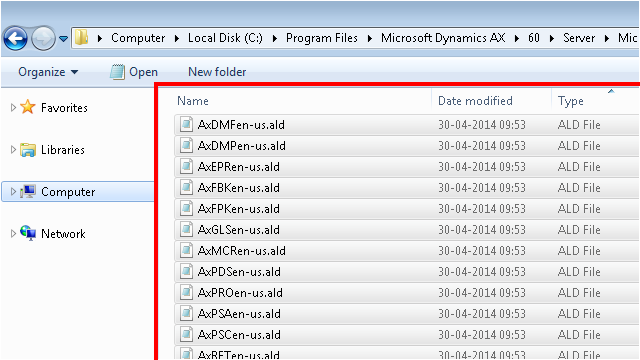
Task: Click the Computer monitor icon
Action: click(28, 191)
